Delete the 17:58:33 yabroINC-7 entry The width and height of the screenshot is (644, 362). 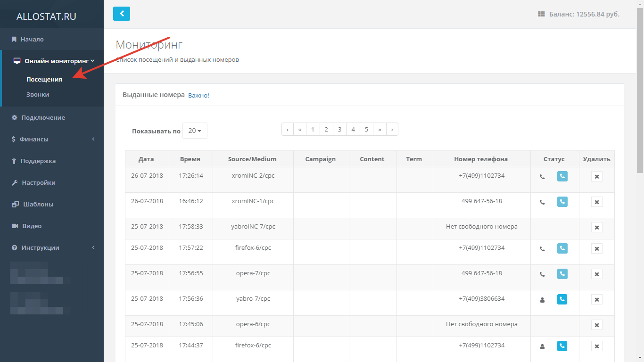596,227
